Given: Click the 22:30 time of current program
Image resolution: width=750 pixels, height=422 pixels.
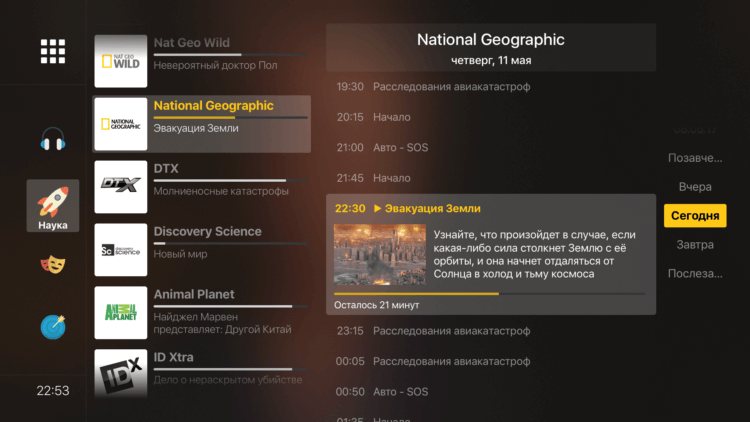Looking at the screenshot, I should point(350,208).
